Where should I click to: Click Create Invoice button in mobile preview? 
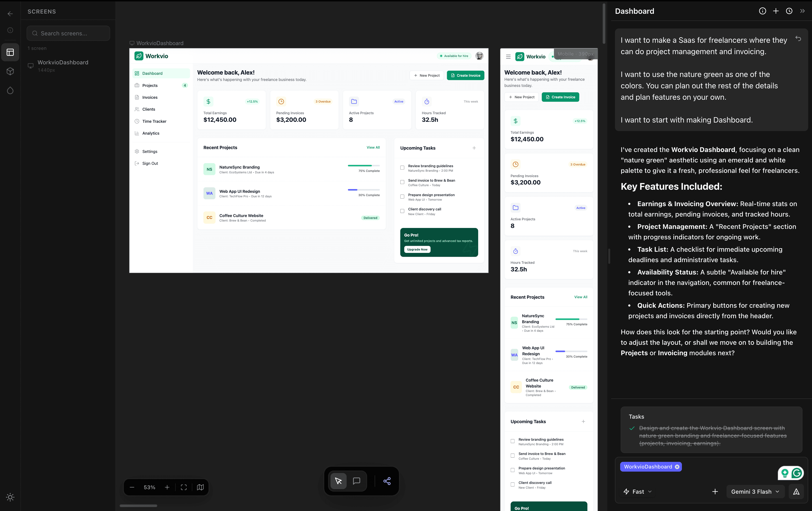[560, 97]
